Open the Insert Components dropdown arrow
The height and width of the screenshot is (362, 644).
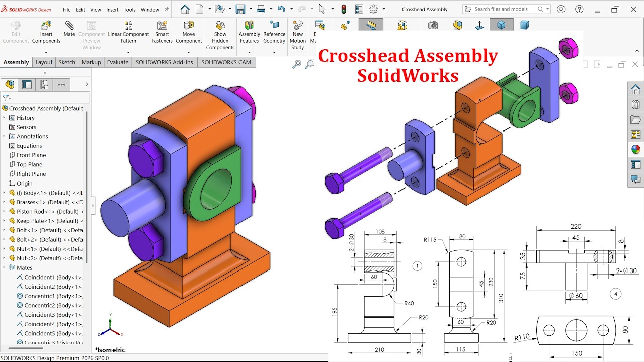(46, 52)
